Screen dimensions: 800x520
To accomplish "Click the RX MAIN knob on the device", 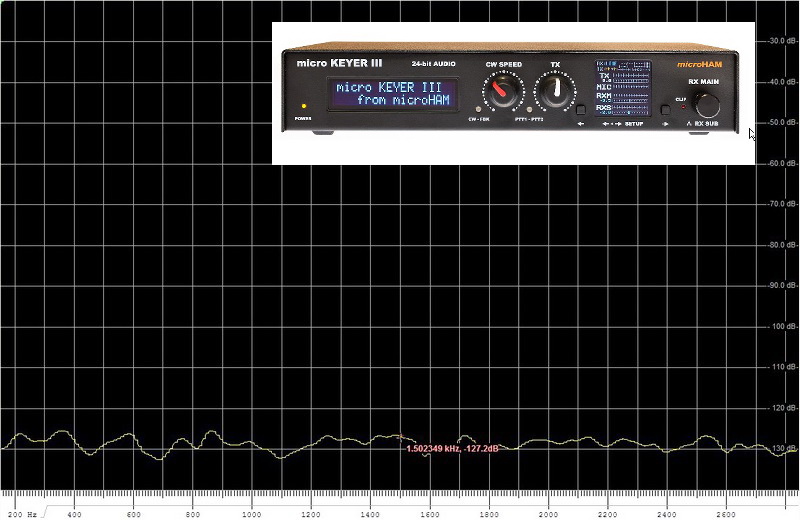I will [707, 105].
